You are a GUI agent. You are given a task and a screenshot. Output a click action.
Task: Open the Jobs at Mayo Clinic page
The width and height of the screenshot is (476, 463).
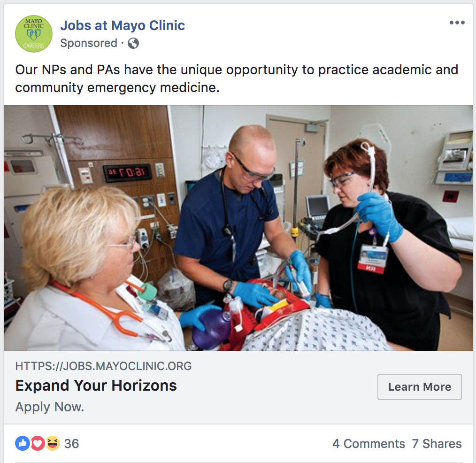pyautogui.click(x=123, y=25)
